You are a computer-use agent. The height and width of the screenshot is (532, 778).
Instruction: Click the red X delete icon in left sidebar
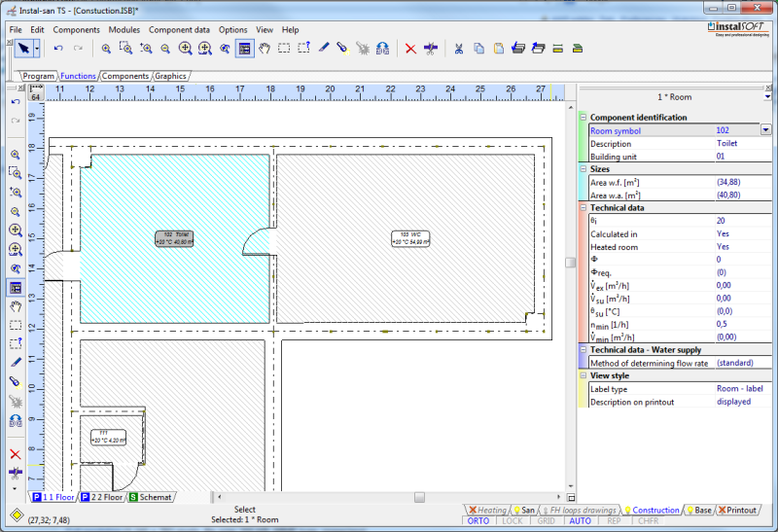pyautogui.click(x=16, y=454)
